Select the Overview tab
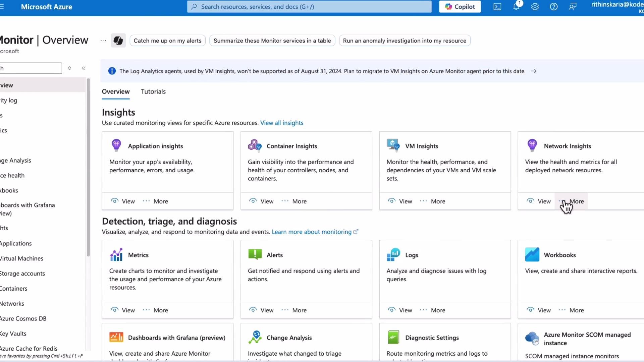Screen dimensions: 644x362 [116, 92]
